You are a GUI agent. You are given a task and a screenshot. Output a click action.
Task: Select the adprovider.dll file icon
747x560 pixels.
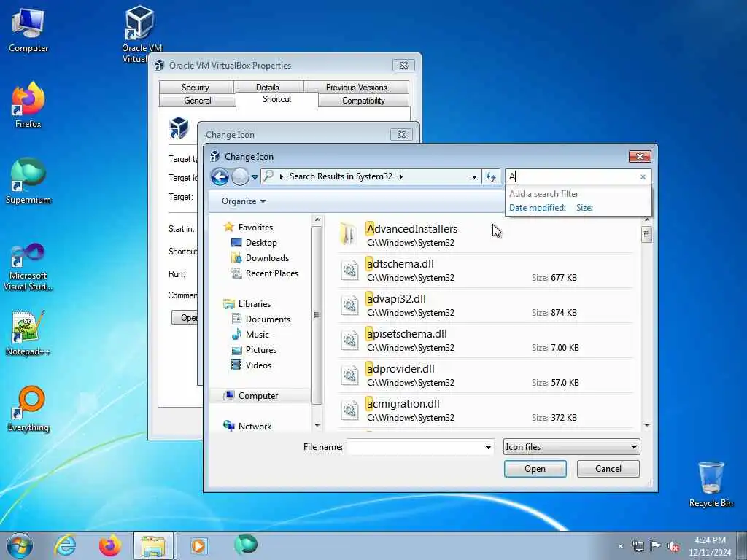click(x=349, y=375)
